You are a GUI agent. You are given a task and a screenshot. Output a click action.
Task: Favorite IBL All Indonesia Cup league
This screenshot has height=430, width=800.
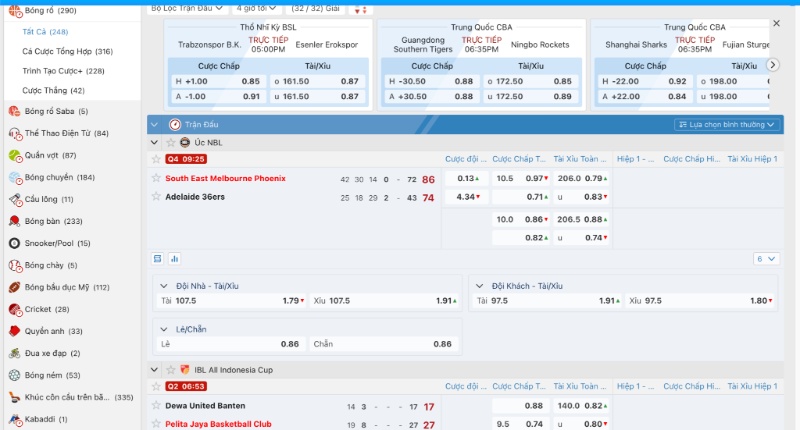[x=170, y=369]
